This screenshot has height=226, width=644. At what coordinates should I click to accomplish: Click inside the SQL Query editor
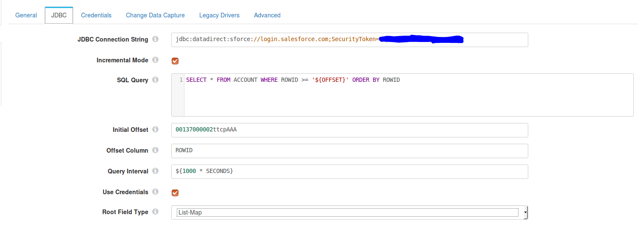[x=407, y=95]
